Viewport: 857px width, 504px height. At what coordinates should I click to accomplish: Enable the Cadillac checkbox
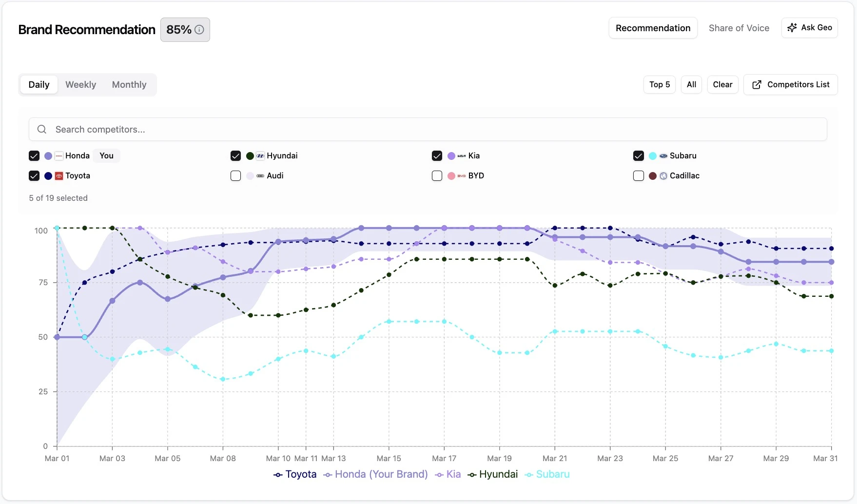639,176
